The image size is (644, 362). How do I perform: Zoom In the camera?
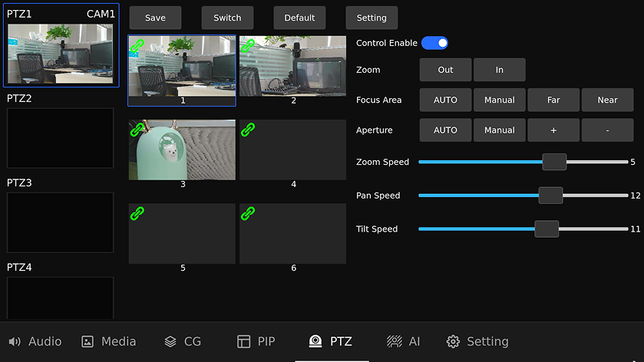(x=500, y=70)
